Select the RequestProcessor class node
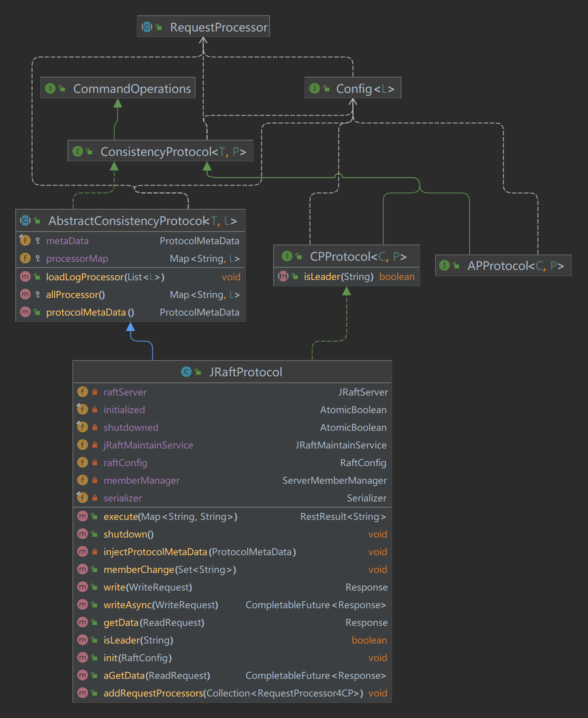 point(203,26)
